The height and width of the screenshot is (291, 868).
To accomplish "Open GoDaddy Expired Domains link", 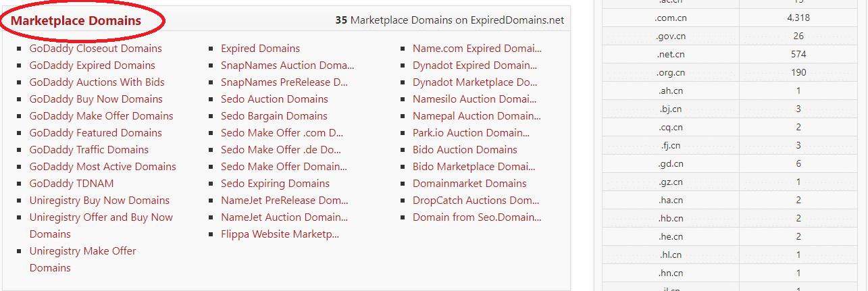I will click(92, 65).
